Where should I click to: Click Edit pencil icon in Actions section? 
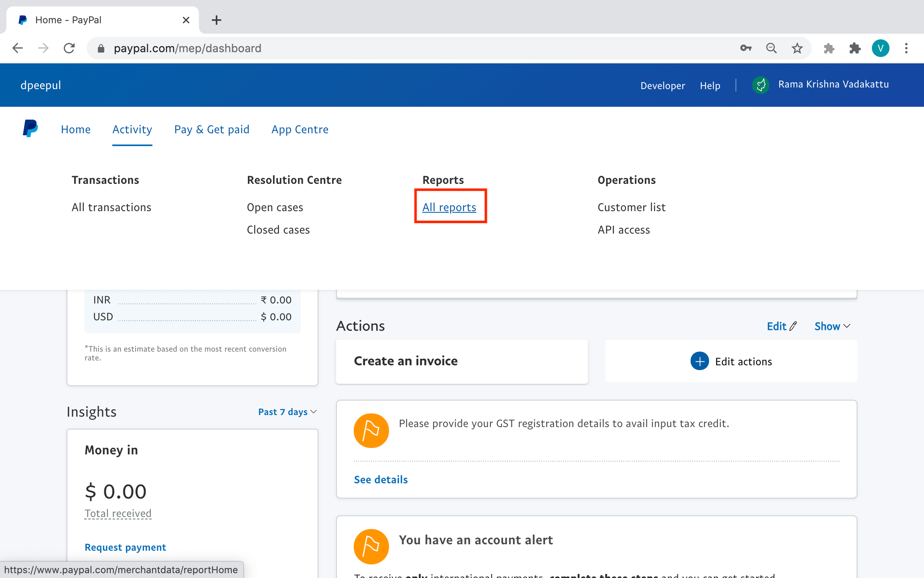click(793, 326)
